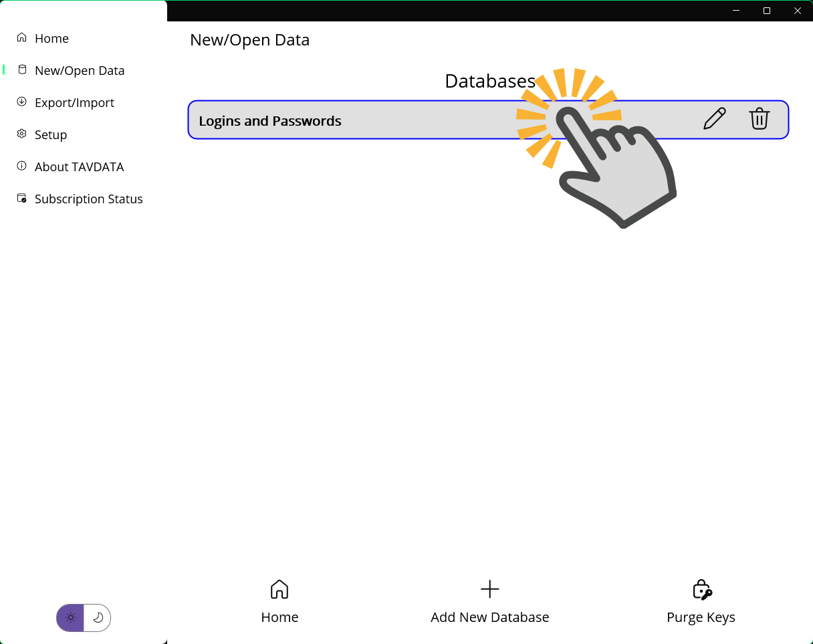This screenshot has width=813, height=644.
Task: Delete Logins and Passwords with trash icon
Action: coord(759,119)
